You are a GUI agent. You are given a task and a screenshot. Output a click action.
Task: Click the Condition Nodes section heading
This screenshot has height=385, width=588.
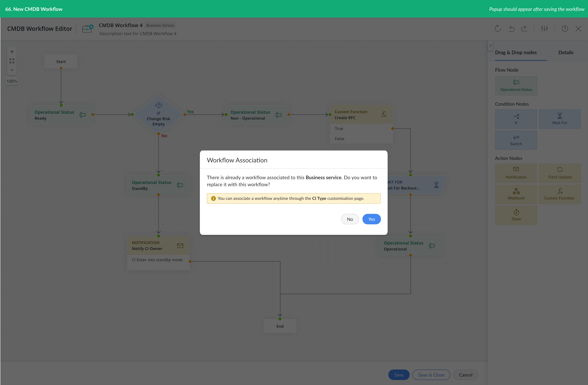[x=512, y=104]
